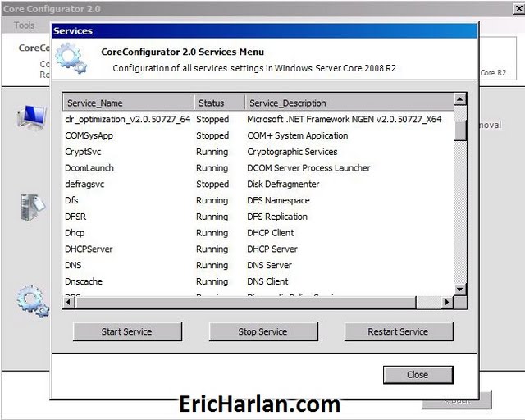The height and width of the screenshot is (420, 525).
Task: Select the DFSR service row
Action: pyautogui.click(x=258, y=217)
